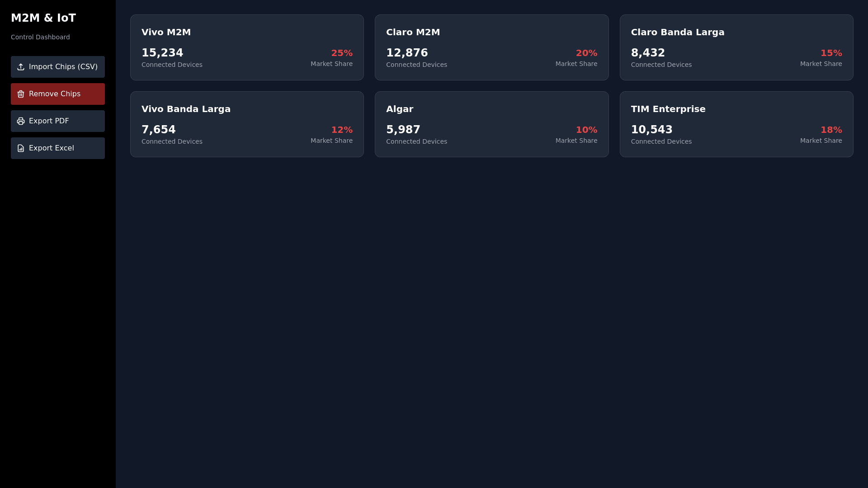Click the 15,234 connected devices count
This screenshot has height=488, width=868.
tap(162, 53)
